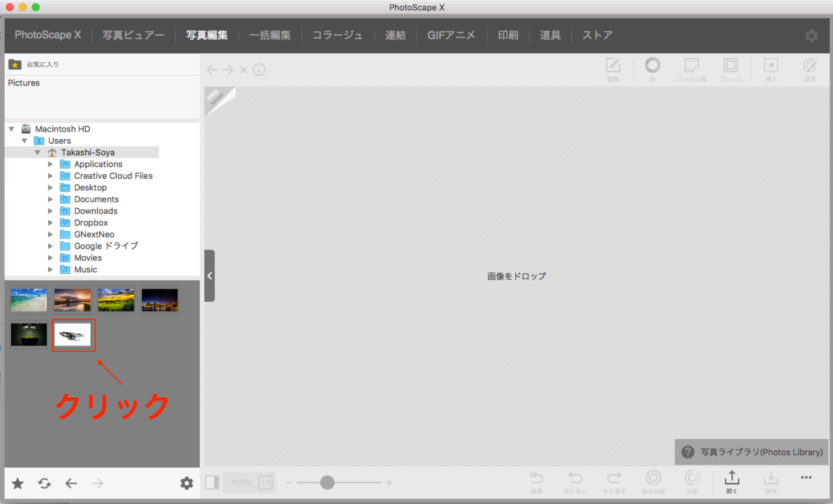Switch to the 連結 combine tab
Viewport: 833px width, 504px height.
[395, 35]
